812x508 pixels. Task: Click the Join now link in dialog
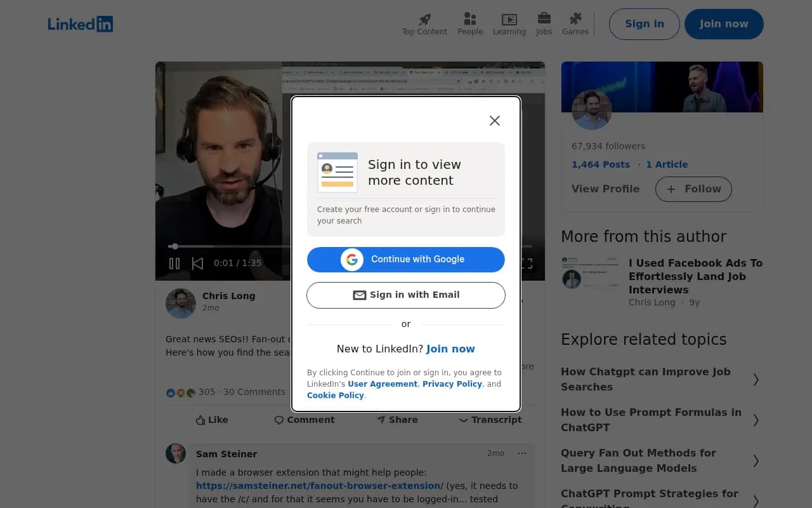click(450, 349)
